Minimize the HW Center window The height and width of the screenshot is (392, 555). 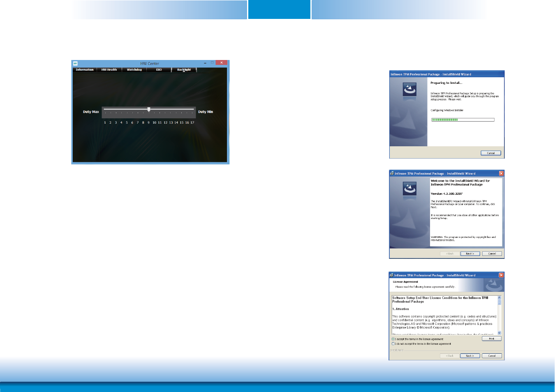pyautogui.click(x=205, y=63)
